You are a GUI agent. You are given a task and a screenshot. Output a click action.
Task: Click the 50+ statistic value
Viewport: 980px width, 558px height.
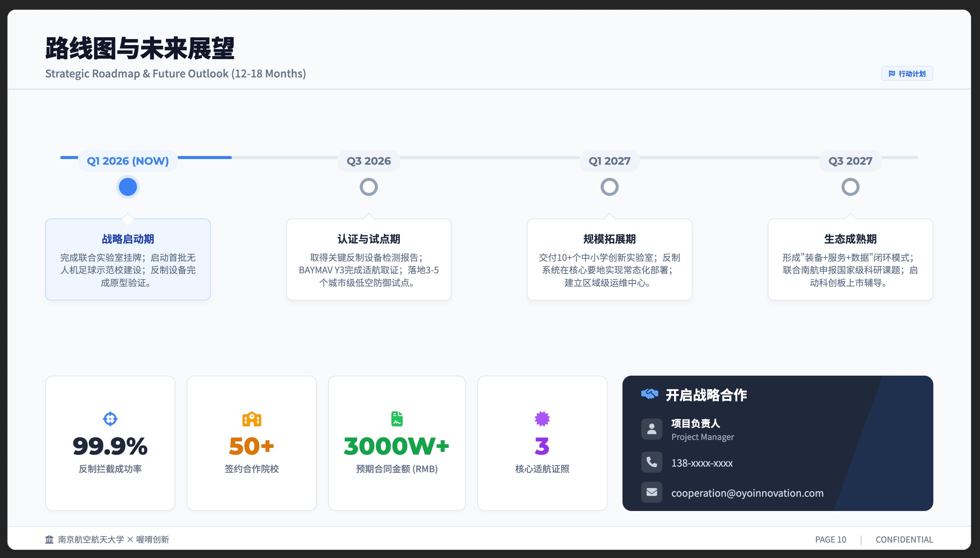tap(252, 446)
